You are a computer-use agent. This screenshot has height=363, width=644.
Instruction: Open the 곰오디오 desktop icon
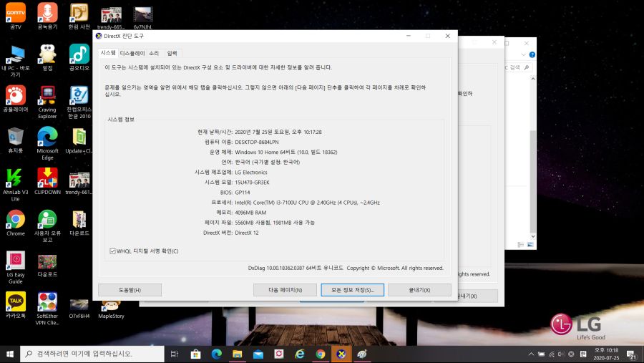click(x=79, y=57)
